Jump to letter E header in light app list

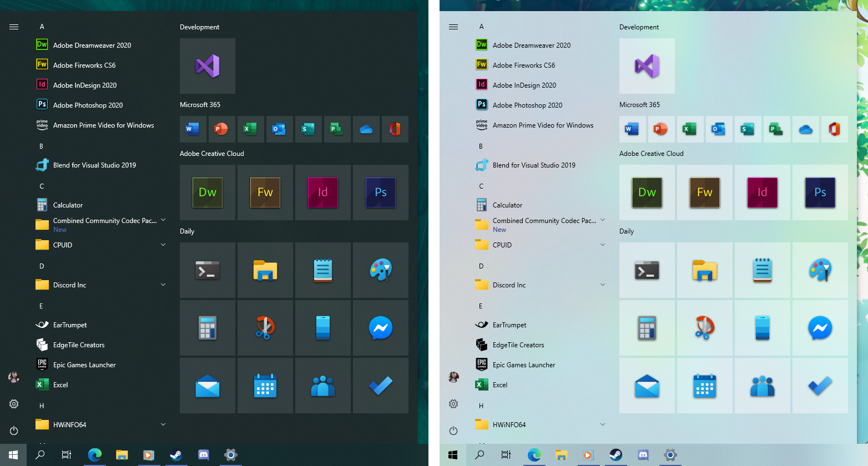click(481, 306)
